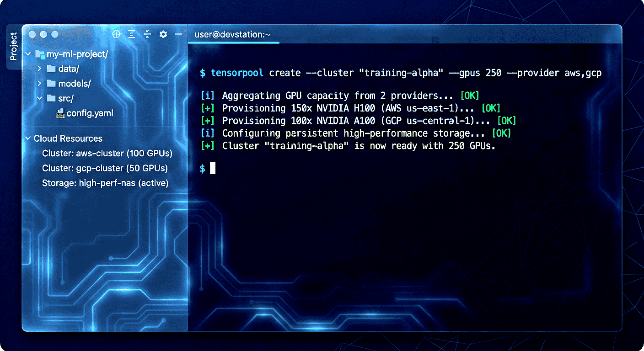This screenshot has height=351, width=644.
Task: Select the models/ folder name
Action: click(x=75, y=84)
